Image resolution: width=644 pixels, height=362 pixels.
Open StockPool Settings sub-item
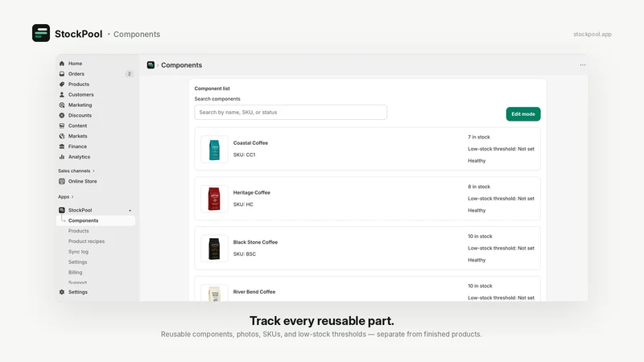(x=77, y=262)
